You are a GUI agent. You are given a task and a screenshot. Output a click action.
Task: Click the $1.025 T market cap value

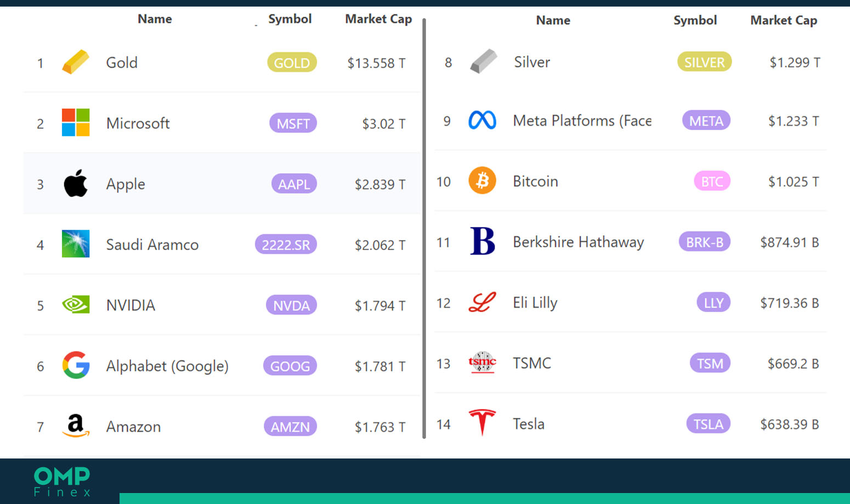[x=794, y=182]
